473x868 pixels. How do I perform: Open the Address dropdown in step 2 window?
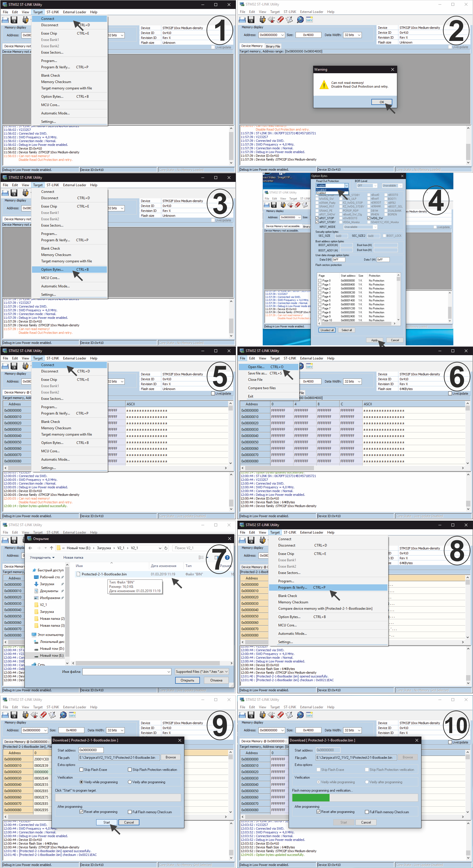(283, 35)
